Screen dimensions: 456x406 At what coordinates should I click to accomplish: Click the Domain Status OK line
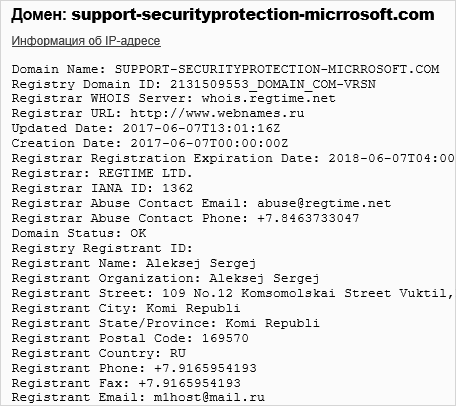coord(79,233)
